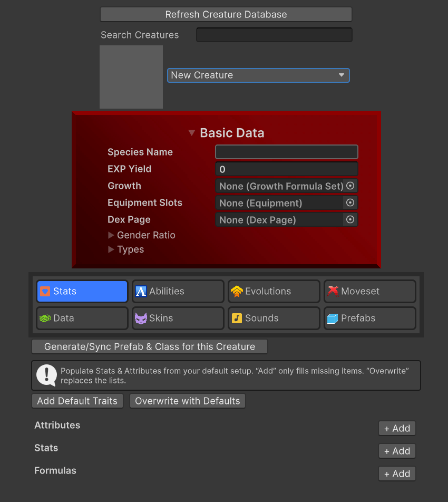Switch to the Evolutions tab
Screen dimensions: 448x502
coord(274,291)
